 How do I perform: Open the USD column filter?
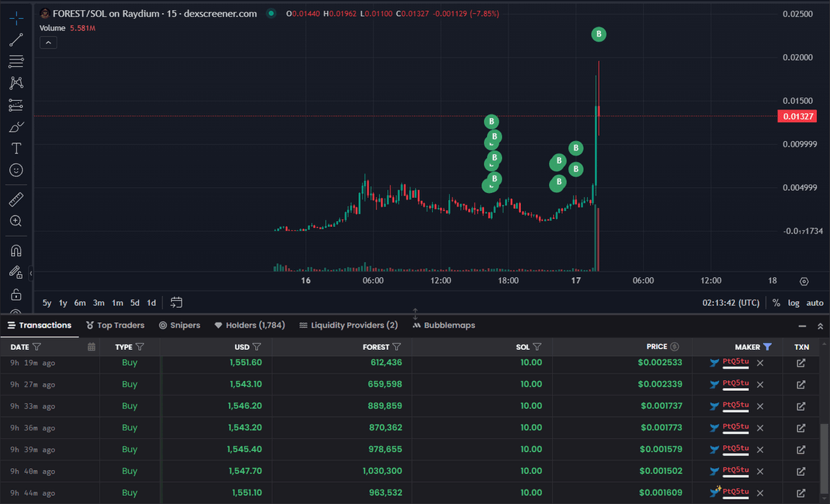pyautogui.click(x=256, y=347)
